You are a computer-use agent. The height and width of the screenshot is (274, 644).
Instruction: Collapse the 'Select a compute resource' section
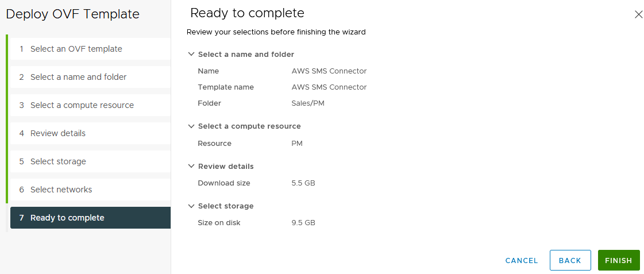point(191,126)
